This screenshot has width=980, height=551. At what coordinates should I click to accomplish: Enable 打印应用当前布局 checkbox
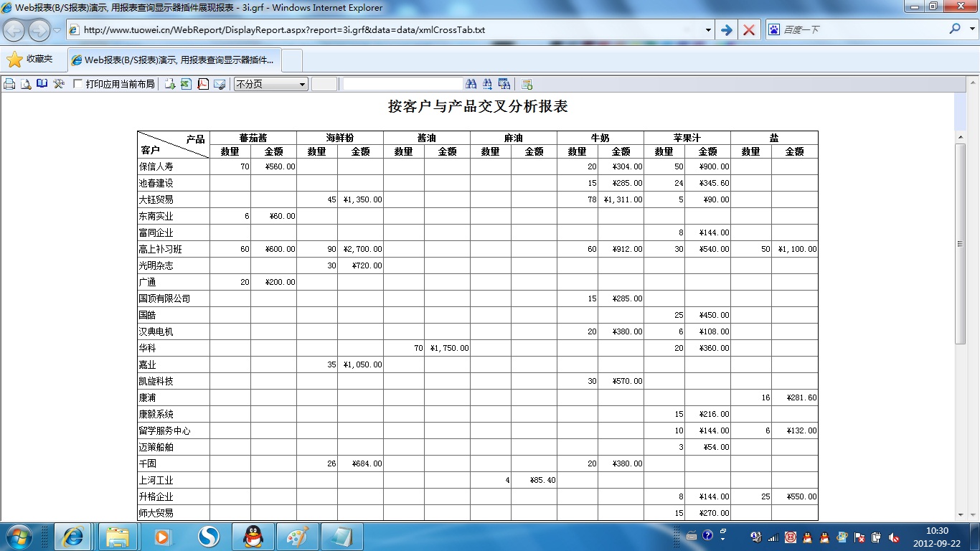pos(78,84)
